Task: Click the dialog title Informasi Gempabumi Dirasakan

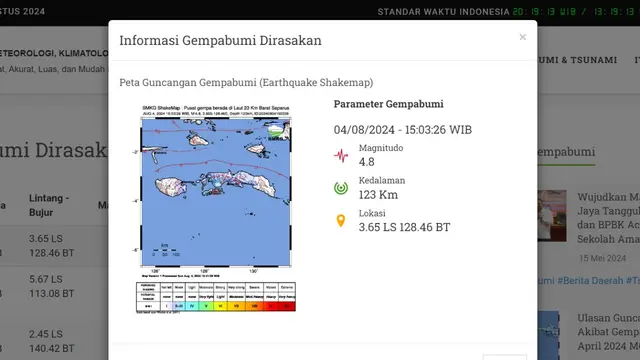Action: [x=220, y=40]
